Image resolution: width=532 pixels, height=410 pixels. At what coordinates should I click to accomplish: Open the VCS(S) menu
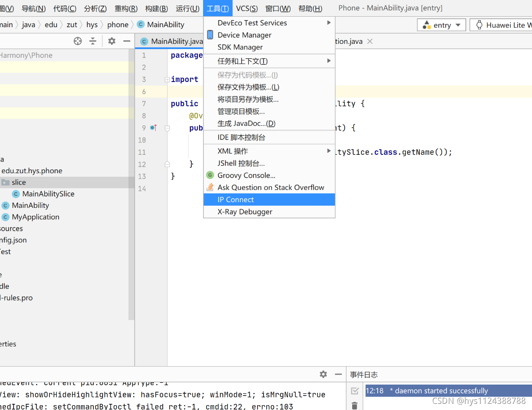tap(247, 8)
